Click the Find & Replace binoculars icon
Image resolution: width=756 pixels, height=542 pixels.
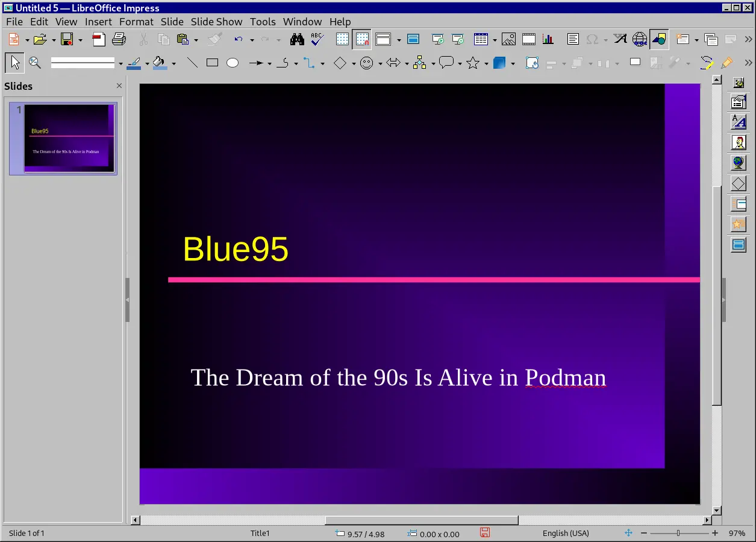pos(296,40)
